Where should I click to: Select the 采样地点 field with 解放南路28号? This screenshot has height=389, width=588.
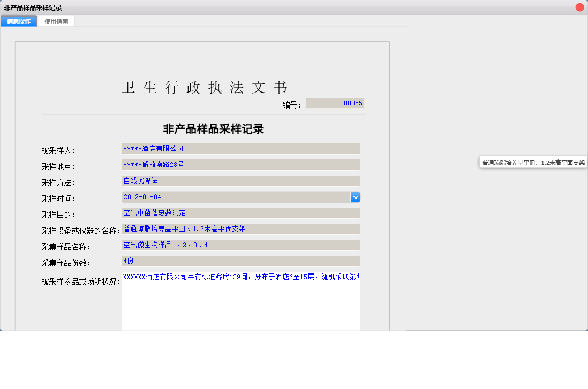pos(240,164)
